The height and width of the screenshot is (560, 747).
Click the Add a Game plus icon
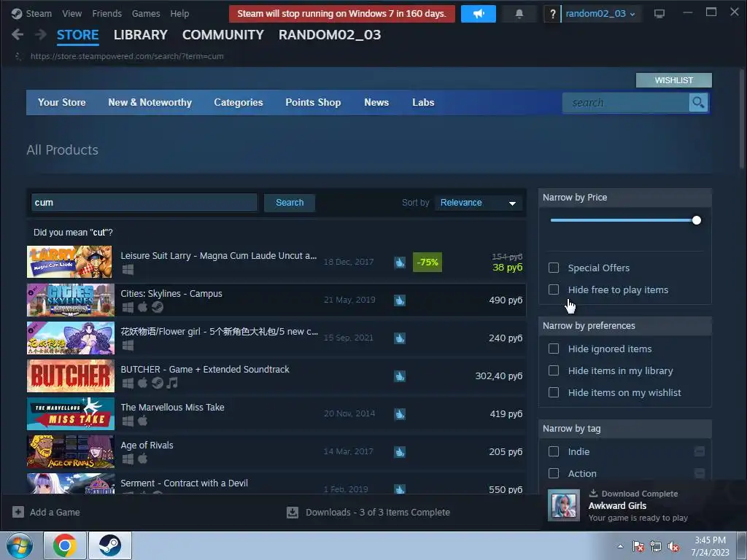click(x=18, y=512)
